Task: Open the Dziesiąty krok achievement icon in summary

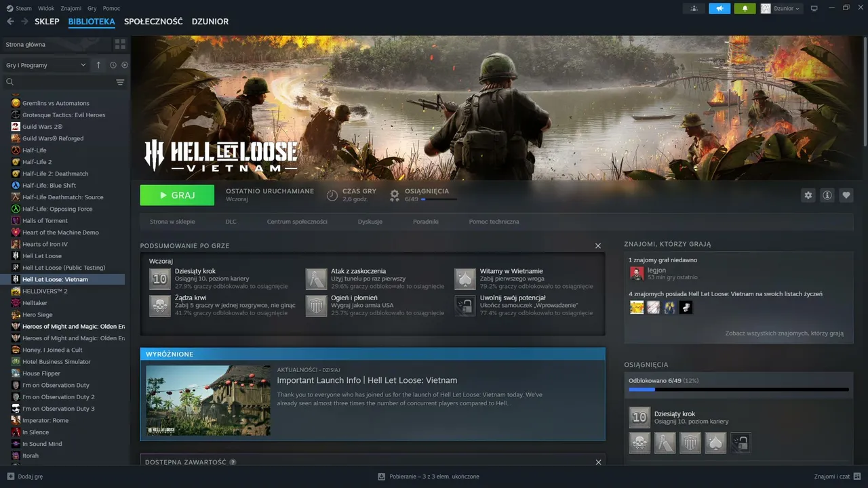Action: (x=160, y=279)
